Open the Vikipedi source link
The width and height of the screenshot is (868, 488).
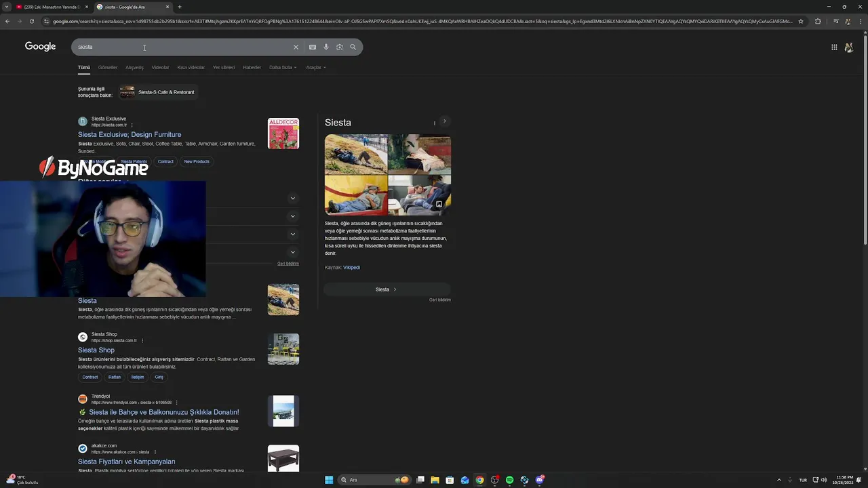(x=351, y=267)
